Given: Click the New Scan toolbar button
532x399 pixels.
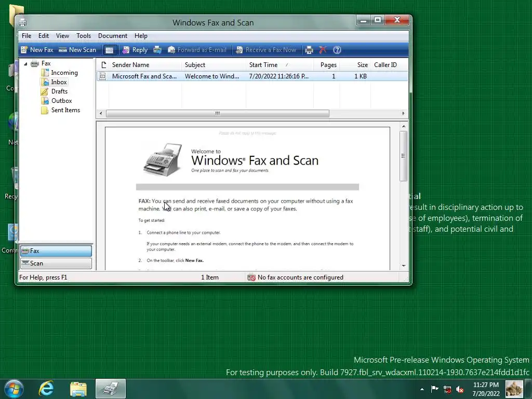Looking at the screenshot, I should click(77, 50).
